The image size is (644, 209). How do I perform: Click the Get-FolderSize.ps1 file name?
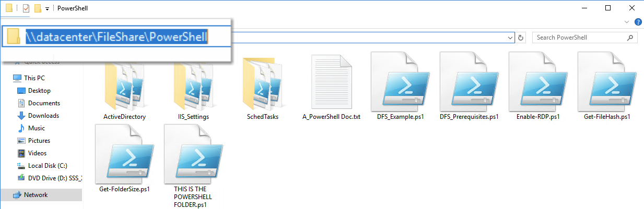(124, 189)
